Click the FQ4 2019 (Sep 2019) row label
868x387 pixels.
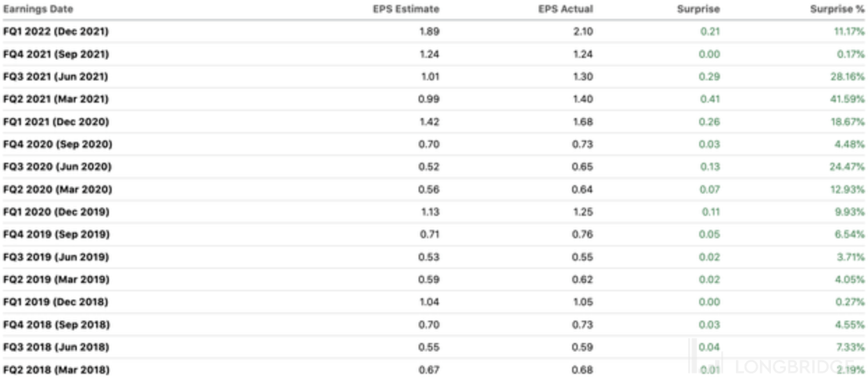pos(56,235)
